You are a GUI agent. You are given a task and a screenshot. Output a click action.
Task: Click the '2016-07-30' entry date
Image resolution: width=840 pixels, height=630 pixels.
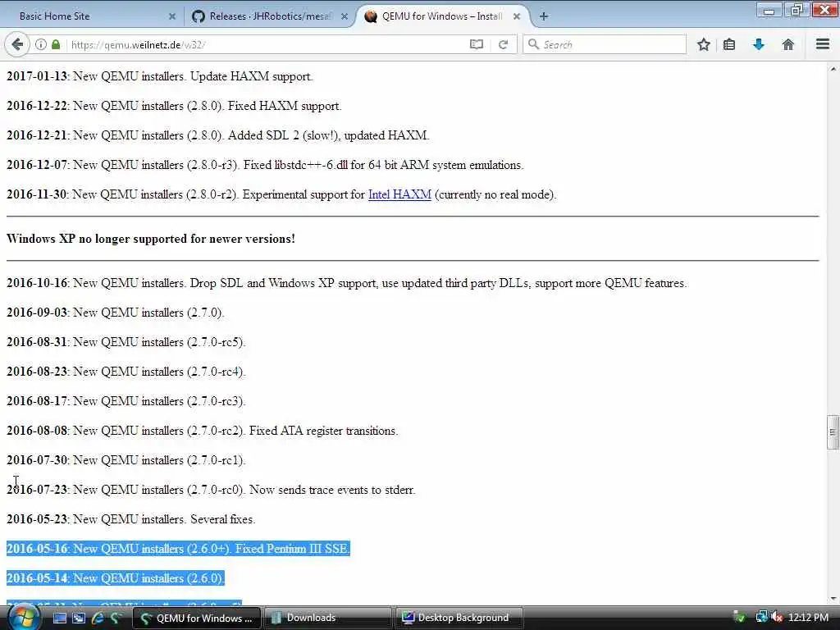tap(37, 460)
